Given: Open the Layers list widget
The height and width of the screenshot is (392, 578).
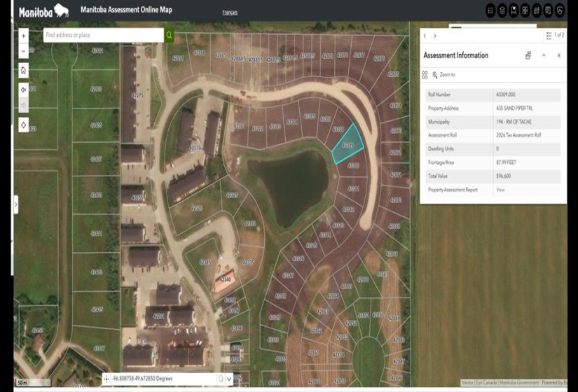Looking at the screenshot, I should click(x=502, y=10).
